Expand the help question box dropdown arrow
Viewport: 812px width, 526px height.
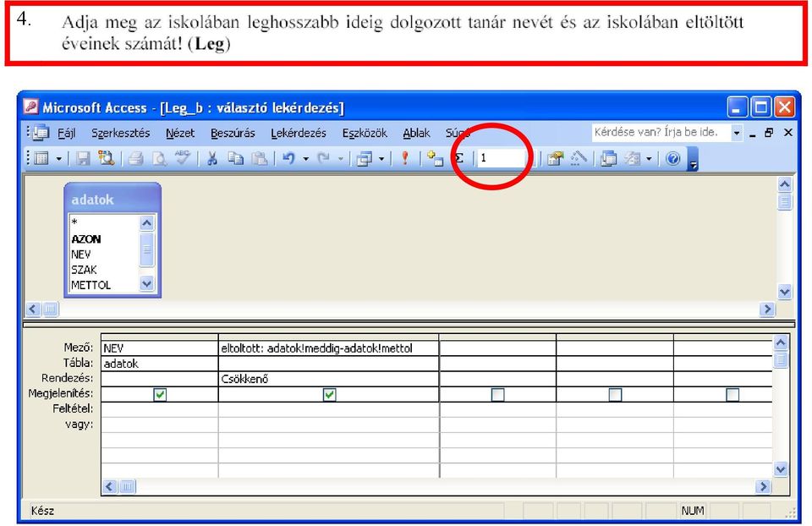pos(737,133)
